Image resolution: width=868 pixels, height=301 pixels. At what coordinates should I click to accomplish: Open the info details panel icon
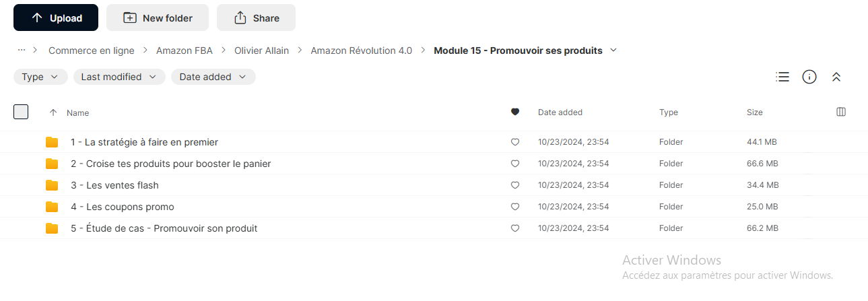(x=809, y=77)
